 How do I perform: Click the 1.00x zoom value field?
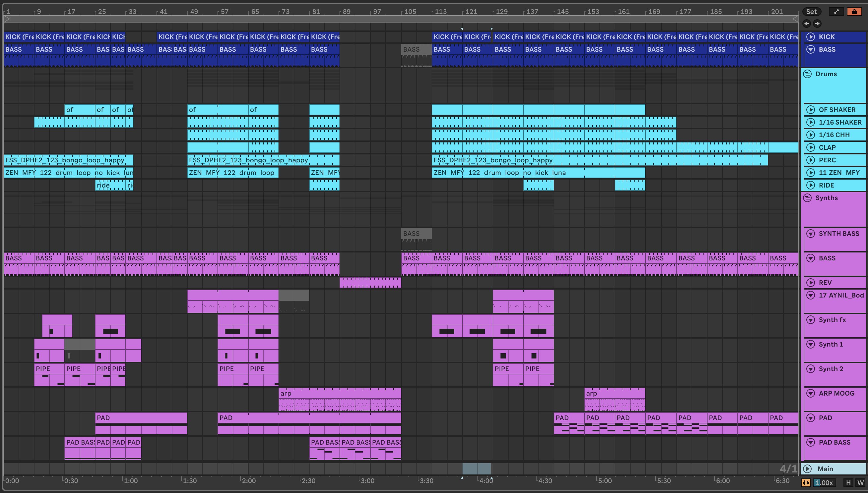(824, 482)
